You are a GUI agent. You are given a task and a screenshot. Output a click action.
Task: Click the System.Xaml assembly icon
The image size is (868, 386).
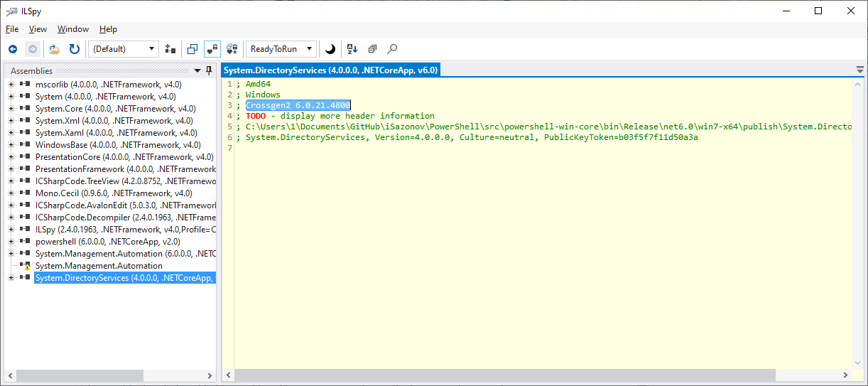pos(25,133)
